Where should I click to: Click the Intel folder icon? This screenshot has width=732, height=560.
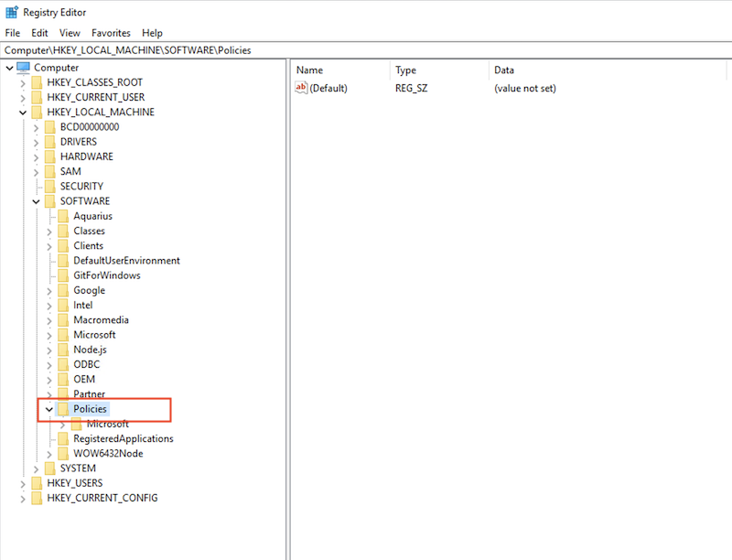63,306
